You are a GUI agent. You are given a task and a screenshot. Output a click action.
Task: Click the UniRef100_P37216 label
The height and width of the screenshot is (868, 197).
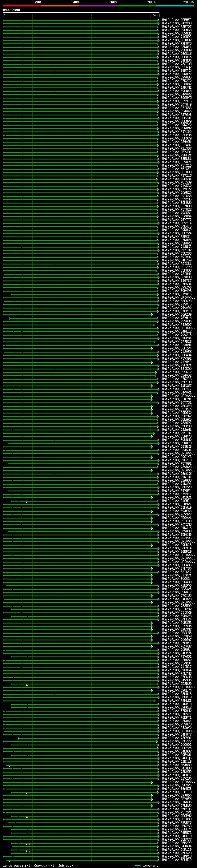coord(177,165)
